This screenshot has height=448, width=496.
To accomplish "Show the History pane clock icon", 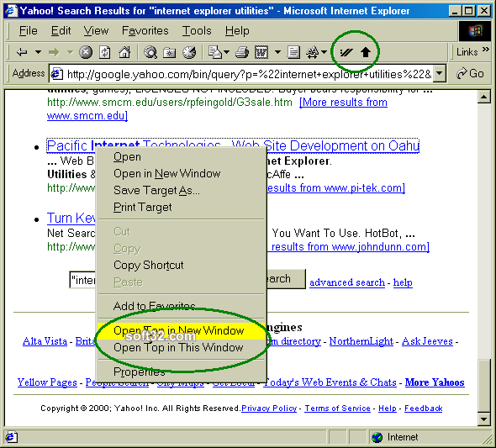I will (189, 52).
